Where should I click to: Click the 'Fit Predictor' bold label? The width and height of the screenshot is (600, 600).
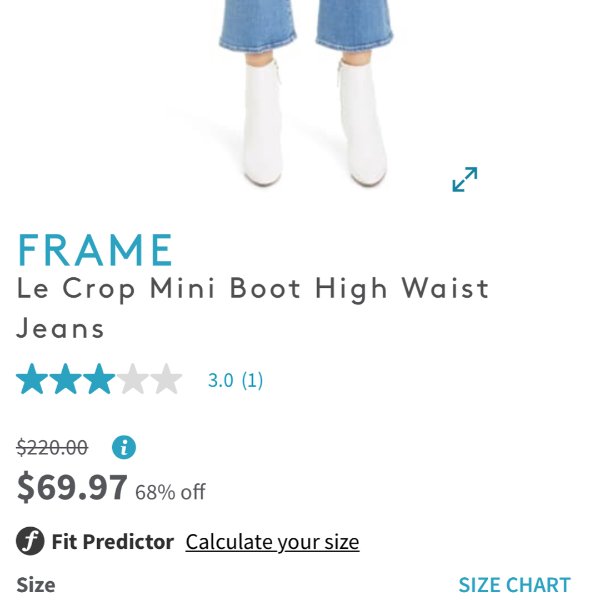[112, 541]
